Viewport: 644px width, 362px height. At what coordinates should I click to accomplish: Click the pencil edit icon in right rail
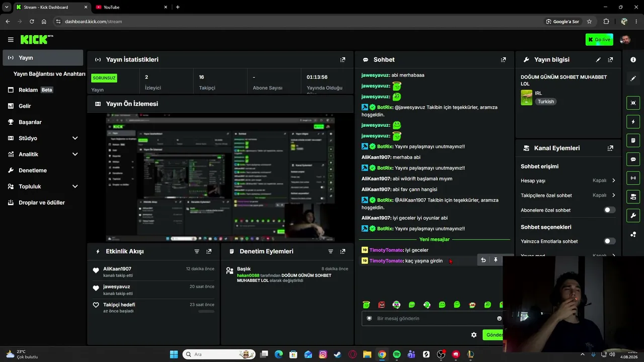coord(633,78)
